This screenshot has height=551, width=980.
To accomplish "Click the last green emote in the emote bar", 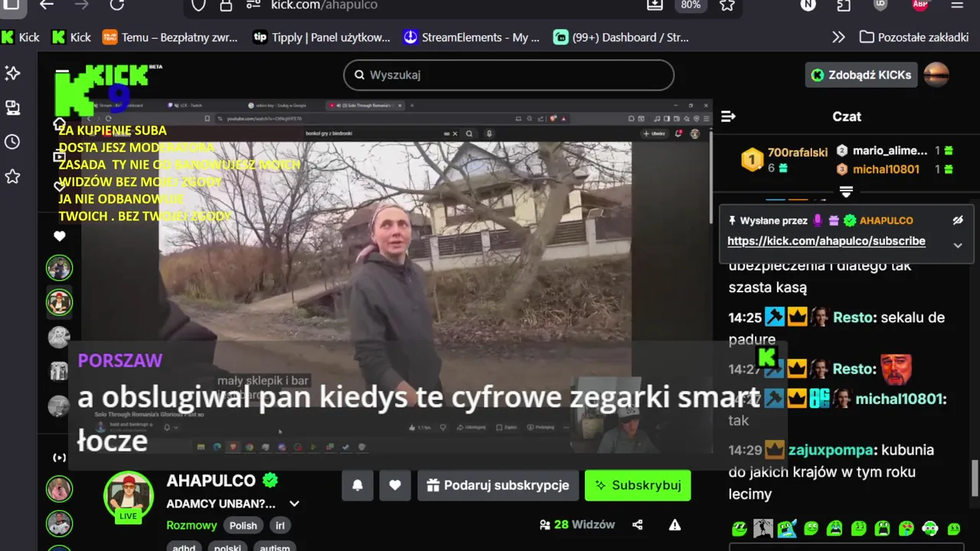I will point(954,528).
